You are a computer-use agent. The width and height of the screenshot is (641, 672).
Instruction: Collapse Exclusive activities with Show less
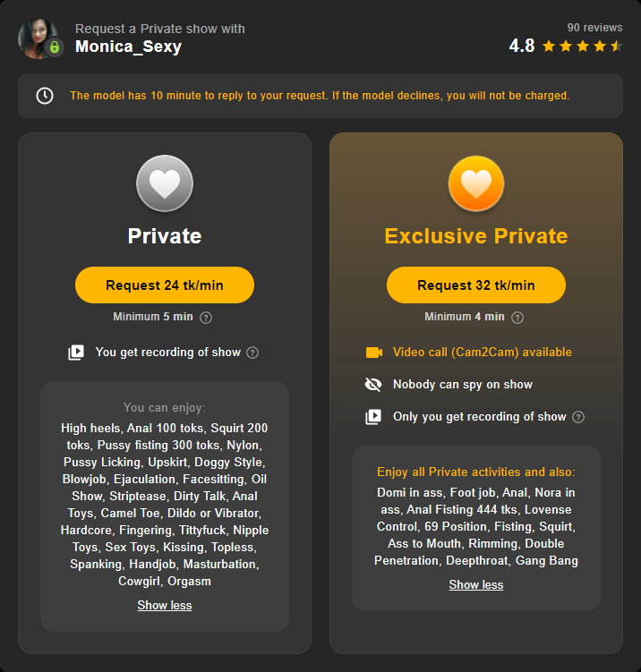[x=476, y=584]
